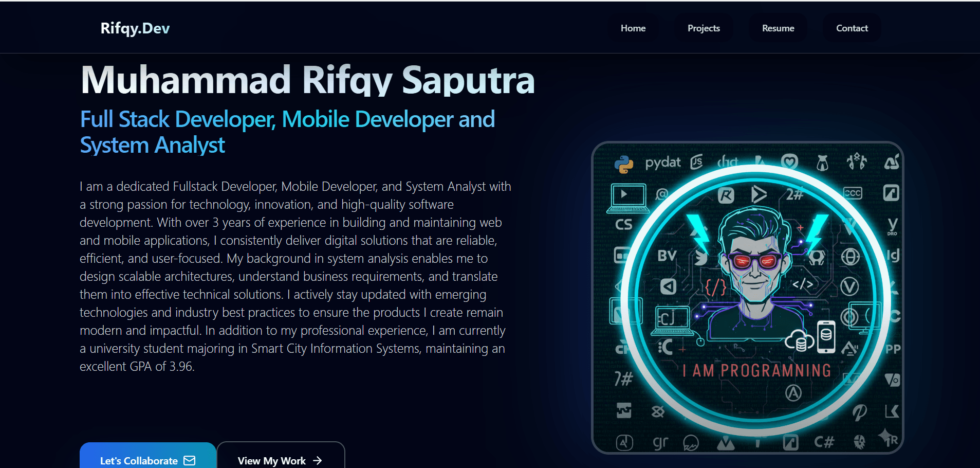
Task: Click the C# icon at the bottom of the illustration
Action: click(x=824, y=441)
